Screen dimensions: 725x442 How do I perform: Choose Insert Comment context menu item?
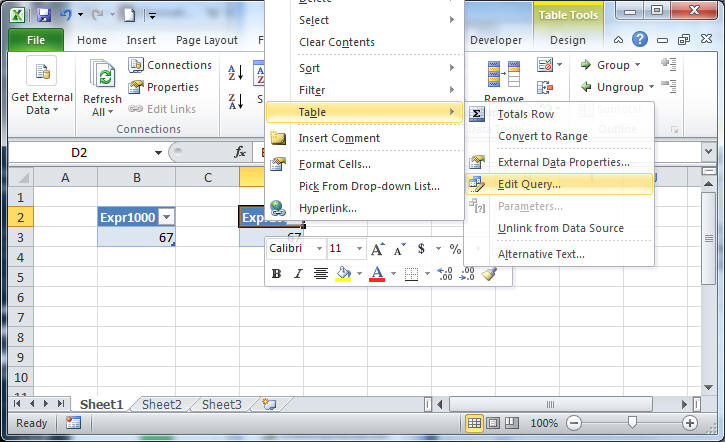(x=364, y=138)
